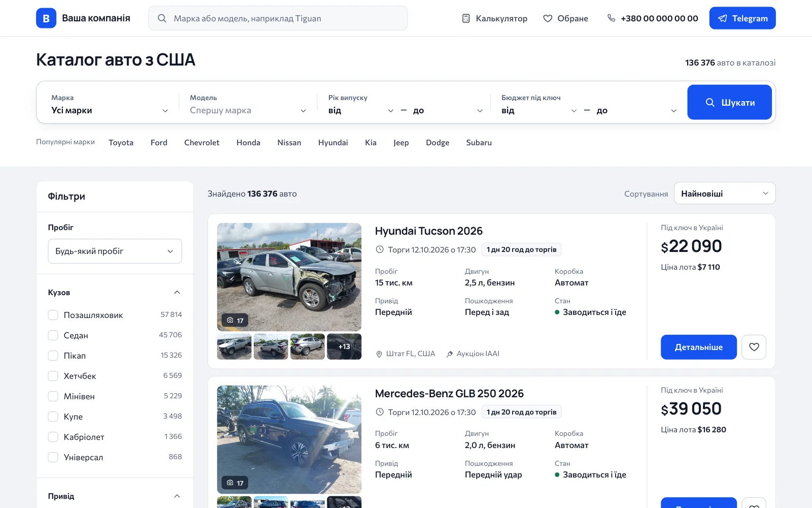Collapse the Привід filter section
This screenshot has width=812, height=508.
coord(177,496)
